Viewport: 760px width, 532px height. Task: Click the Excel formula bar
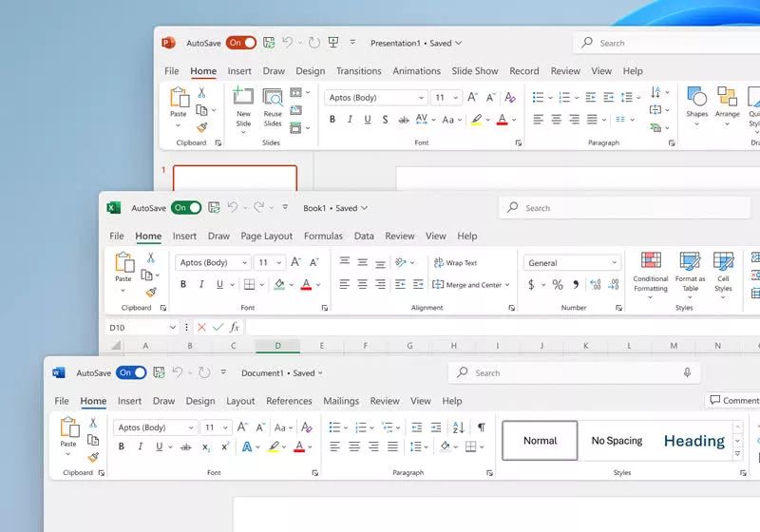click(503, 328)
